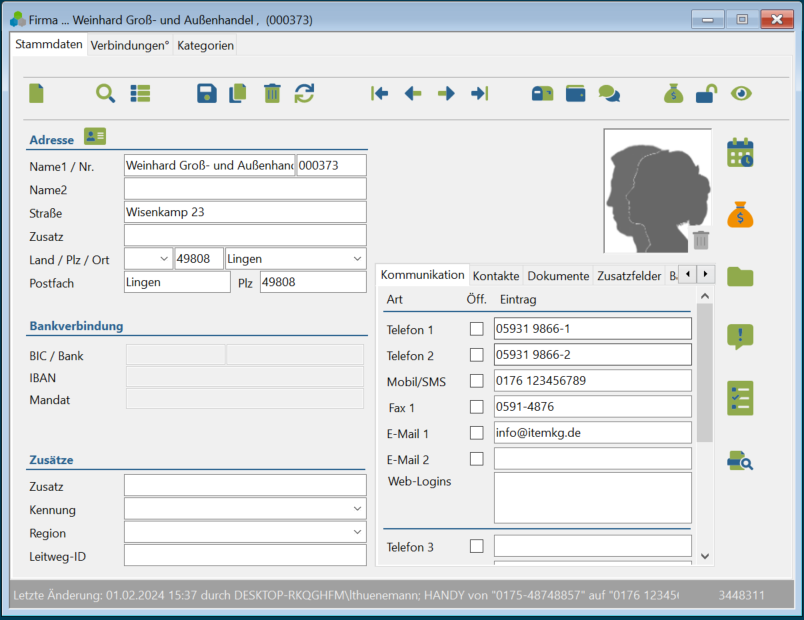Screen dimensions: 804x620
Task: Check the Öff. box for Telefon 3
Action: pos(476,546)
